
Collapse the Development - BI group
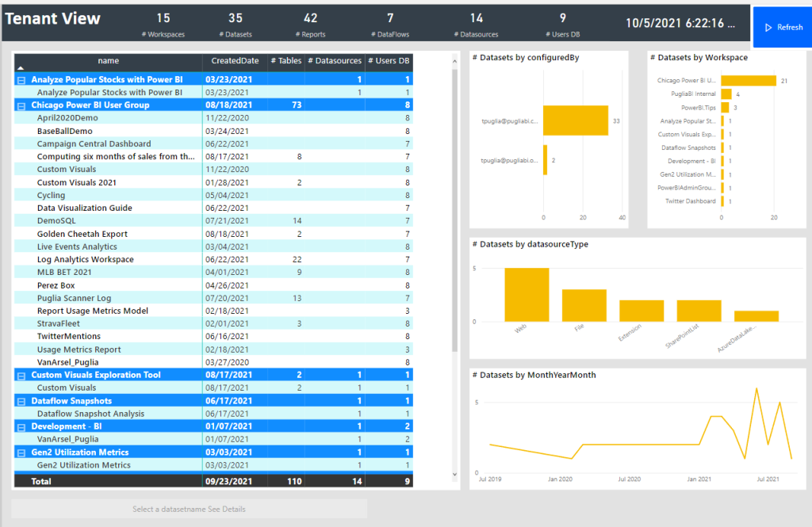pos(21,427)
